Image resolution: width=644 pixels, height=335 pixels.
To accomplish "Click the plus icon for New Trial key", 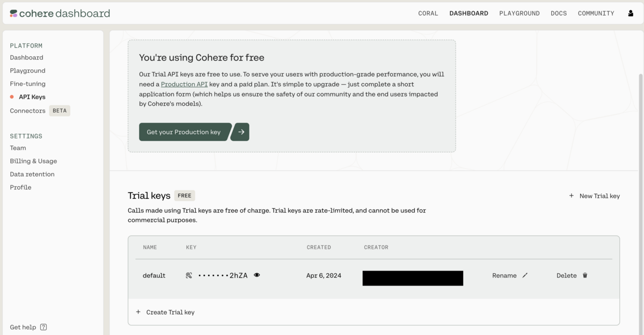I will (572, 196).
